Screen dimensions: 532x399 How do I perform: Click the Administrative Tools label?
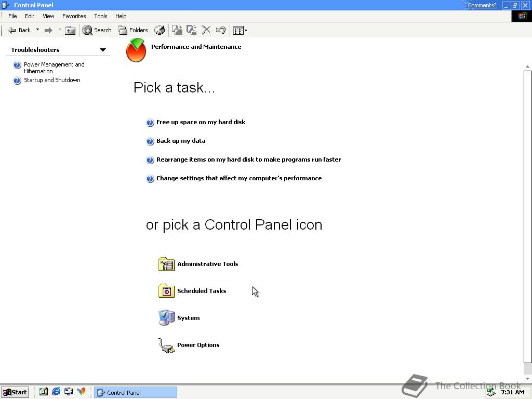208,264
